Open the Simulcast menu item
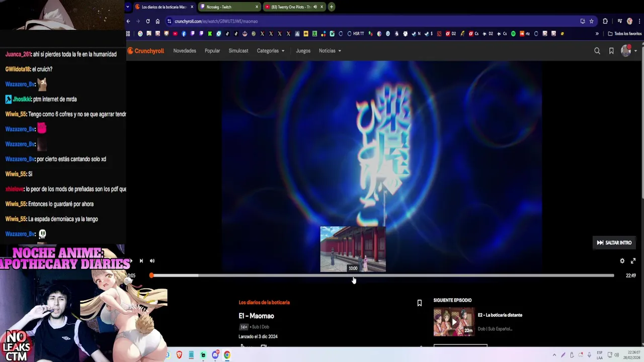 point(238,51)
